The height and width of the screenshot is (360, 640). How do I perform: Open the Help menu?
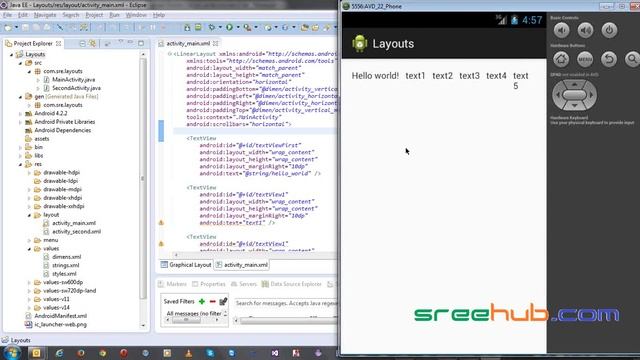pyautogui.click(x=159, y=15)
